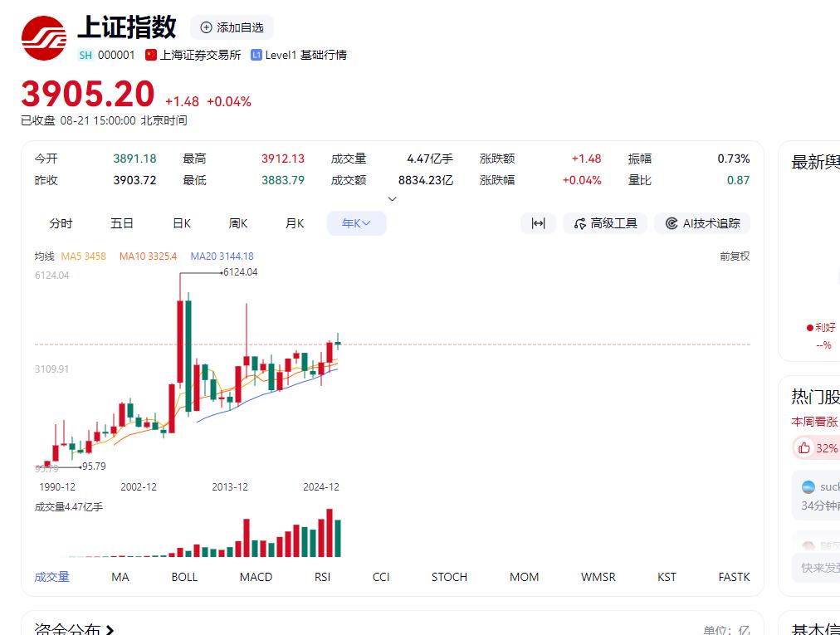Select the MA indicator

[120, 577]
